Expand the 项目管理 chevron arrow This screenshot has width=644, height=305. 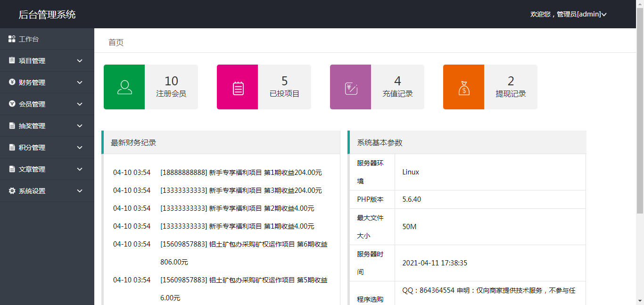point(80,61)
